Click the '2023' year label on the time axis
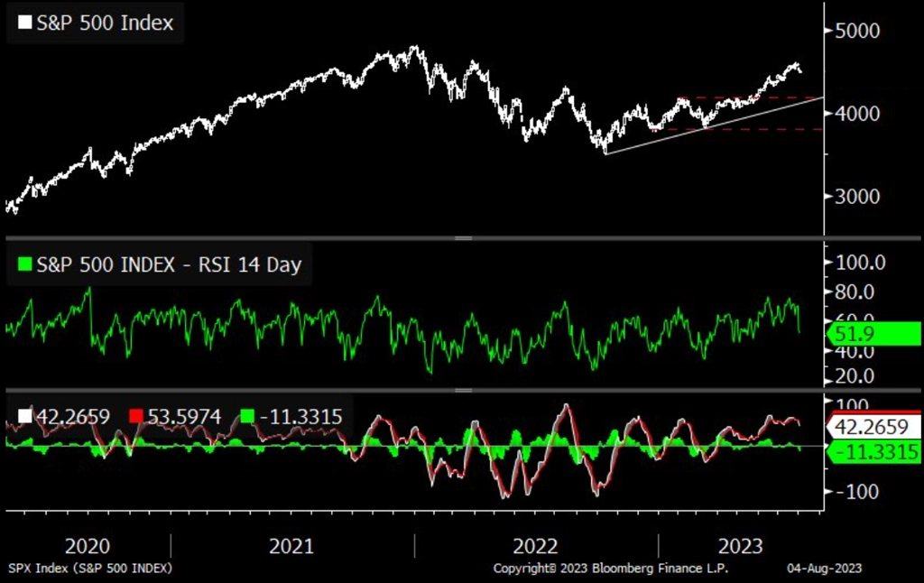Image resolution: width=924 pixels, height=583 pixels. [x=740, y=546]
